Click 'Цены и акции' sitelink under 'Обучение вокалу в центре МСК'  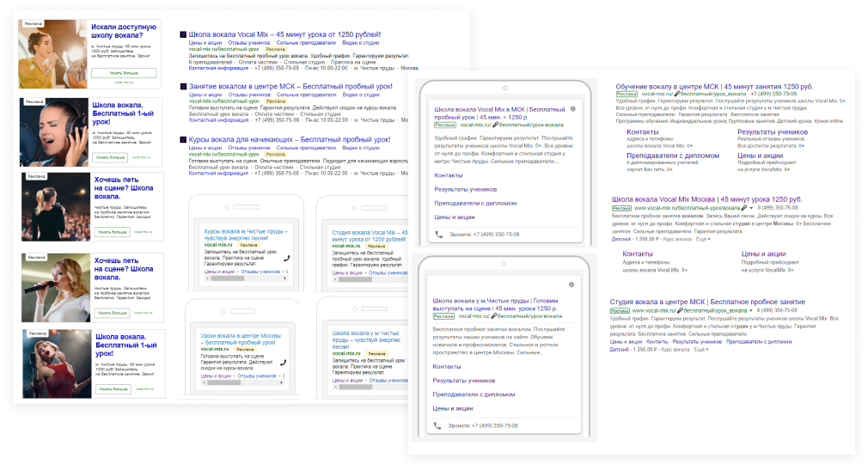pos(760,156)
